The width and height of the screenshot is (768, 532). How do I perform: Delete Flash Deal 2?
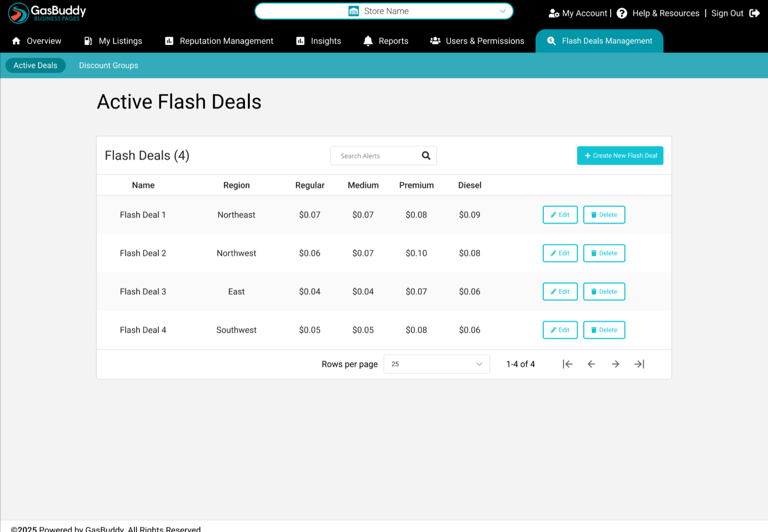click(x=604, y=253)
